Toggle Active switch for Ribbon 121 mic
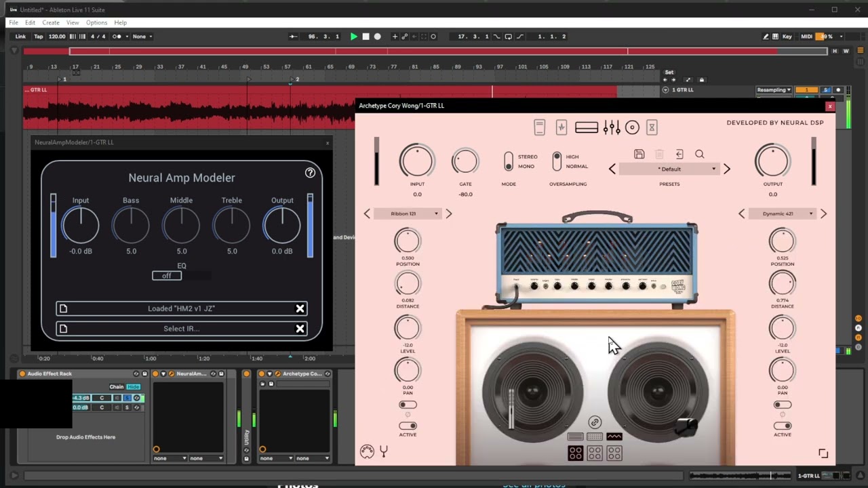The width and height of the screenshot is (868, 488). 408,426
